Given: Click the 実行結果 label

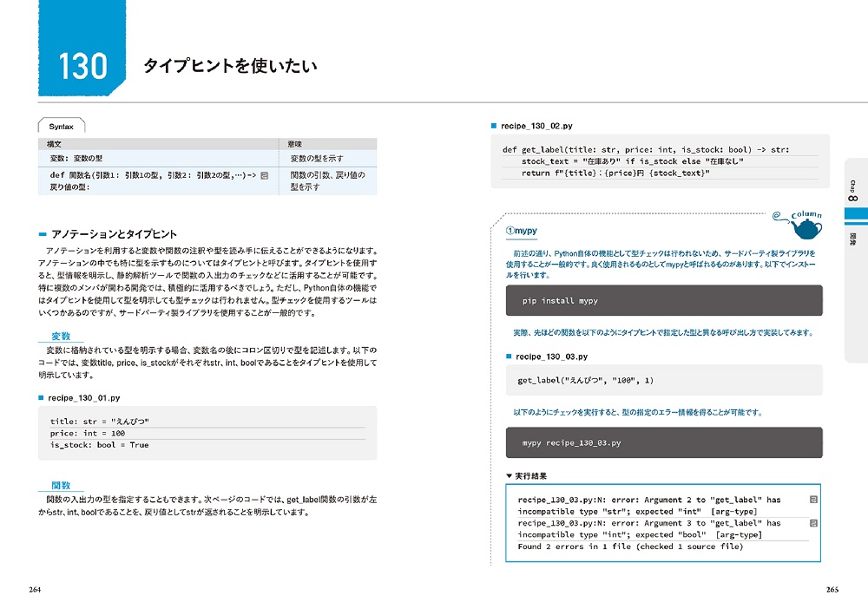Looking at the screenshot, I should click(531, 475).
